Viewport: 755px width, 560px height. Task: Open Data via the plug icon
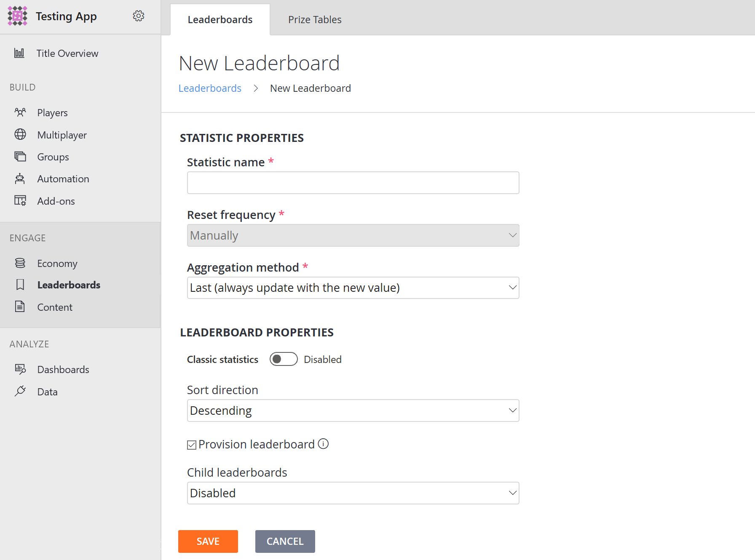(x=20, y=391)
